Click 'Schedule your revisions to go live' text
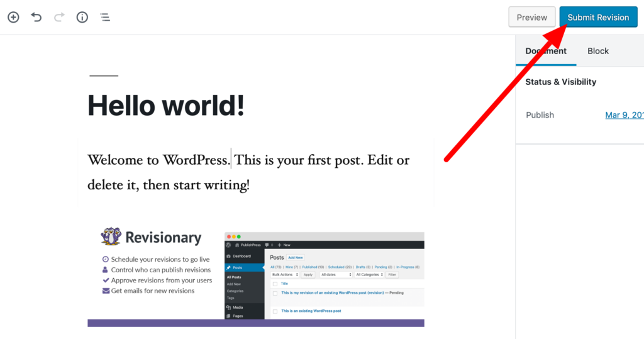The width and height of the screenshot is (644, 339). click(x=160, y=259)
